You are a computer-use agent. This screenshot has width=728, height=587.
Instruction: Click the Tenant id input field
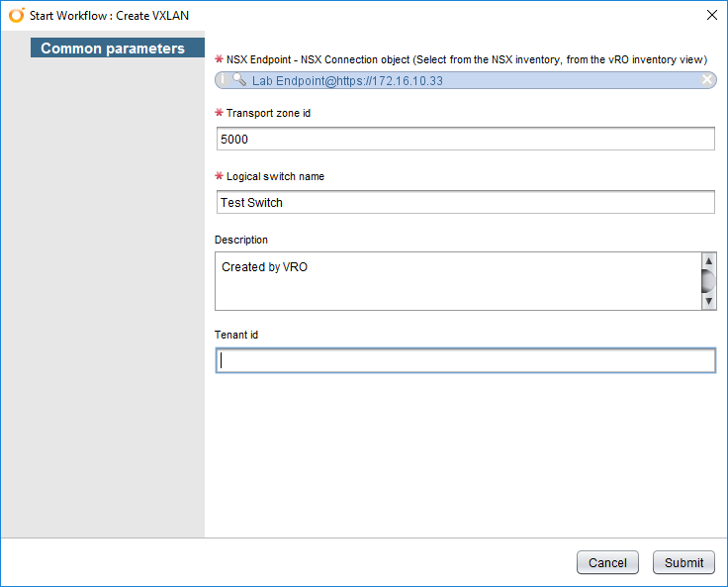[465, 361]
